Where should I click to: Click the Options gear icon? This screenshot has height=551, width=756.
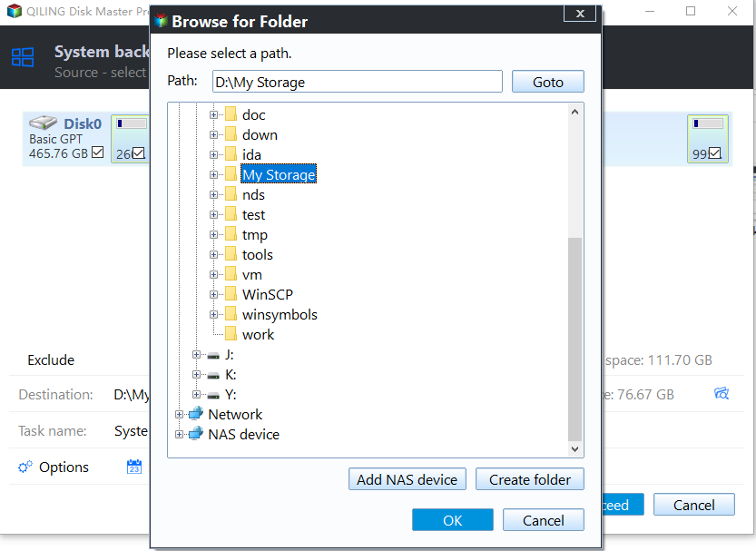pos(25,467)
